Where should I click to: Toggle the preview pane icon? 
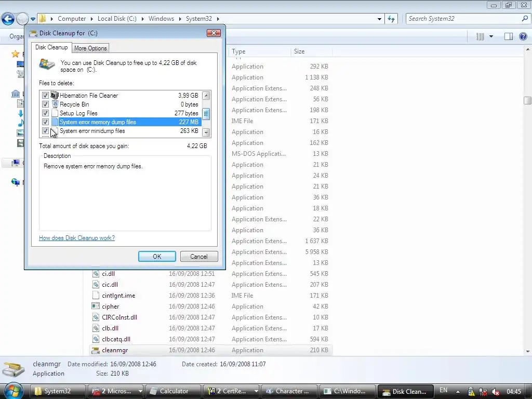point(508,36)
